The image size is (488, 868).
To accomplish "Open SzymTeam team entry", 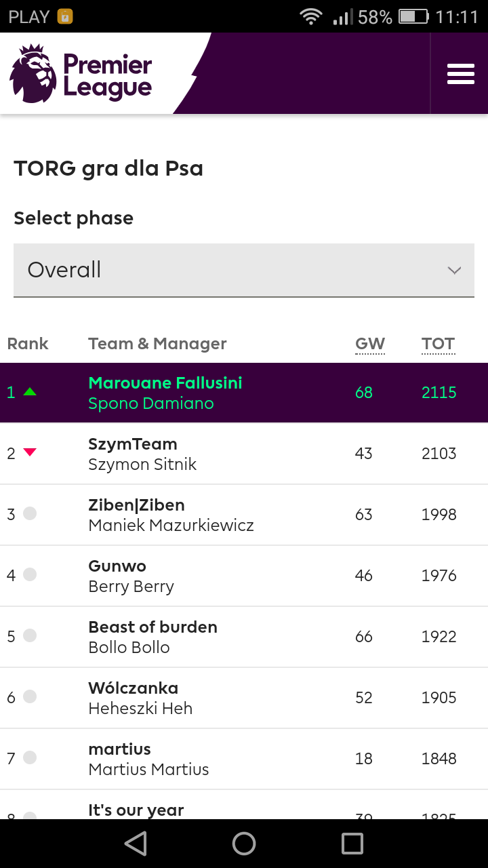I will (x=132, y=443).
